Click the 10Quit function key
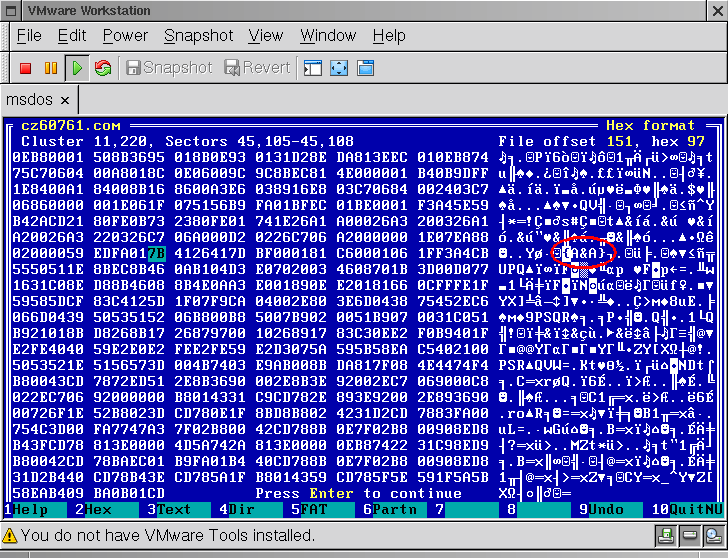 pos(687,509)
